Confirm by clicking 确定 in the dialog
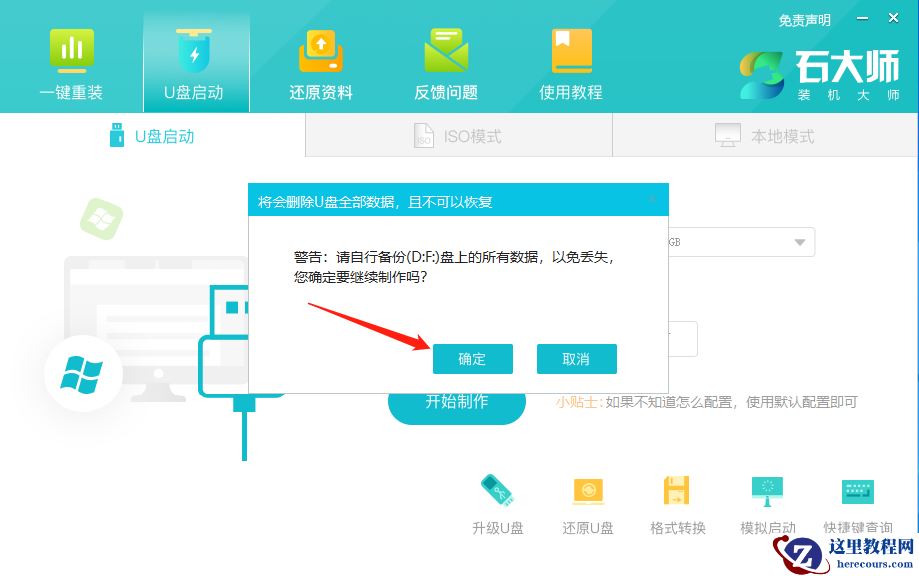Image resolution: width=919 pixels, height=576 pixels. pos(472,359)
